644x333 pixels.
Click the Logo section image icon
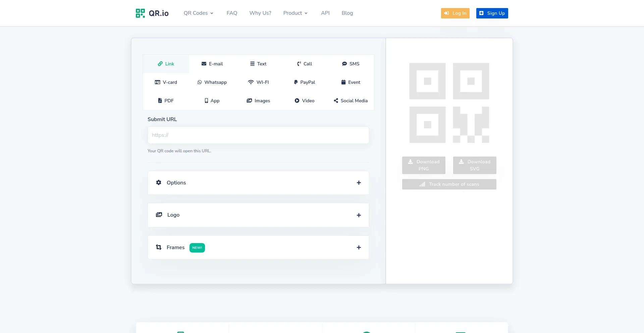159,215
